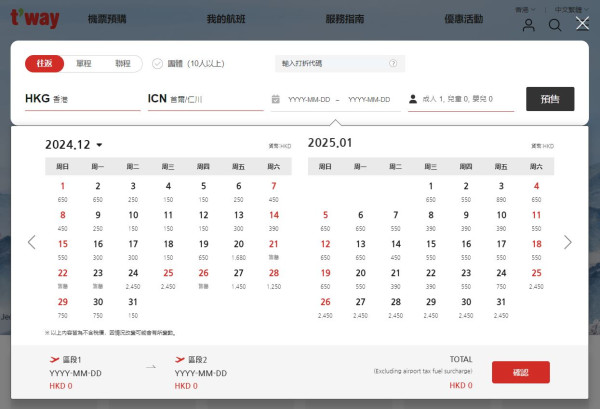The image size is (600, 409).
Task: Select December 27 in calendar
Action: click(x=239, y=279)
